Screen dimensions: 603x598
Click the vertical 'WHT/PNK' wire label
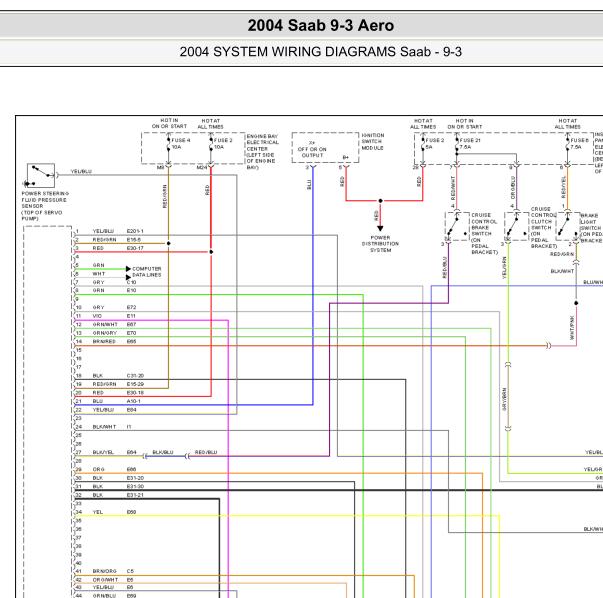(x=572, y=328)
